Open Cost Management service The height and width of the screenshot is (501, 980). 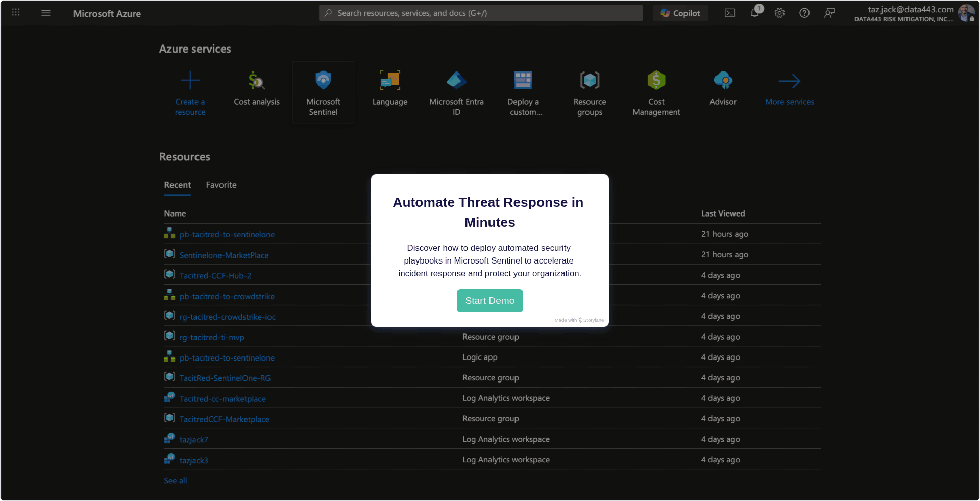pos(656,93)
